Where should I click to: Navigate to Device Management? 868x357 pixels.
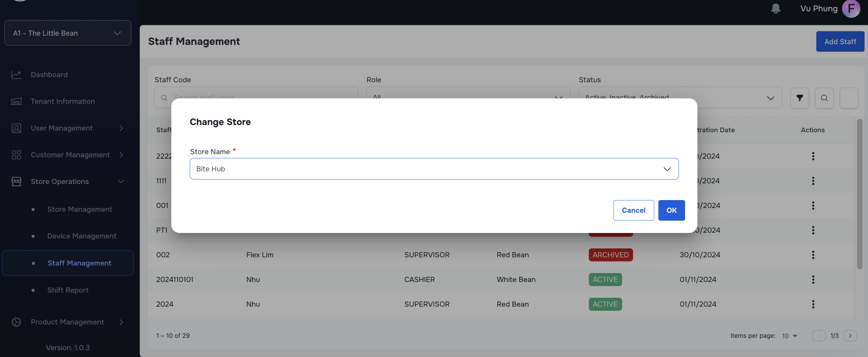click(x=82, y=236)
